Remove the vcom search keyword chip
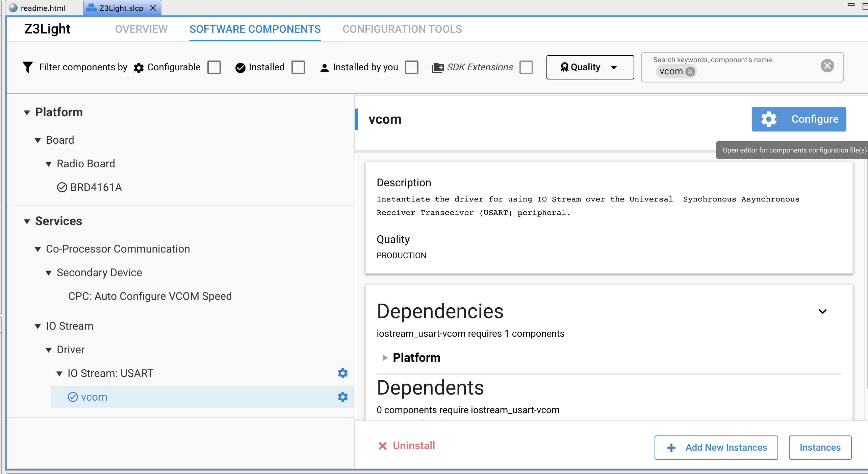The height and width of the screenshot is (474, 868). (x=690, y=71)
